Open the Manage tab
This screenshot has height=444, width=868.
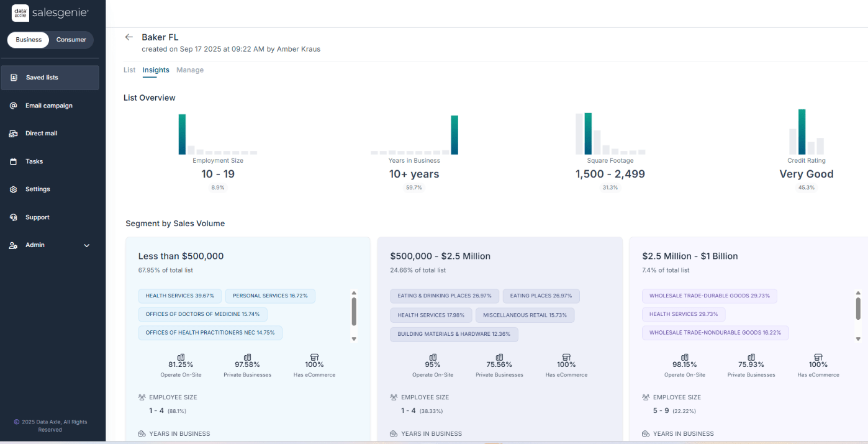[x=190, y=70]
